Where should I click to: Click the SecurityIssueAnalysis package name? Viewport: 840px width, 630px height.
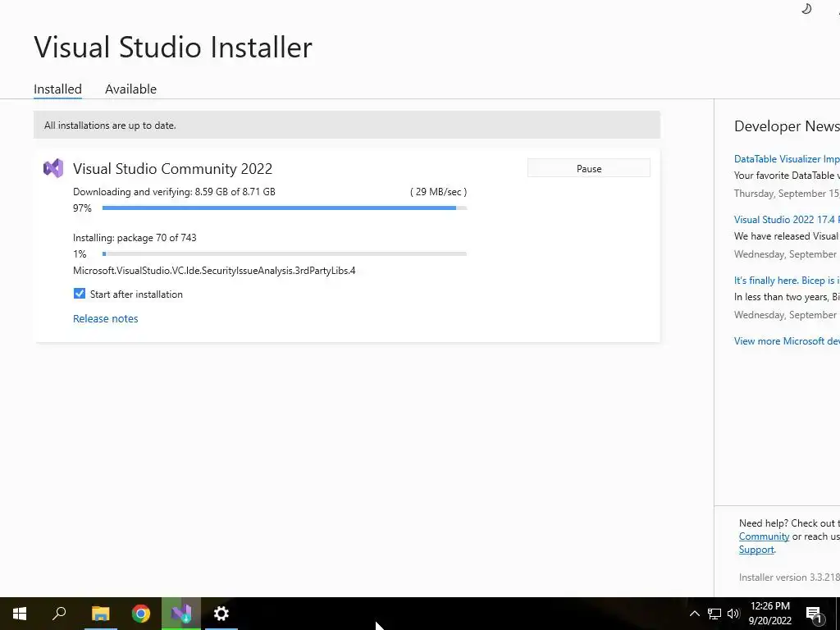(214, 271)
